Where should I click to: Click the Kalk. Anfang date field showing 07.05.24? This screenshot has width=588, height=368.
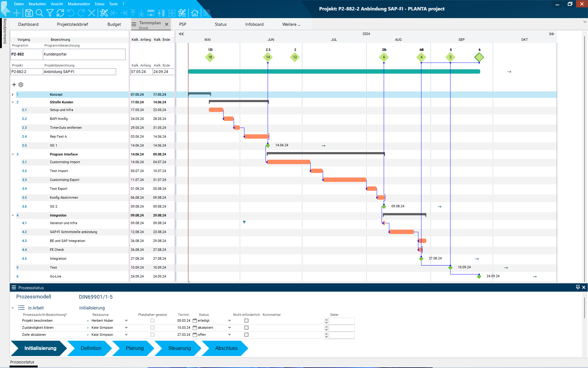point(141,71)
